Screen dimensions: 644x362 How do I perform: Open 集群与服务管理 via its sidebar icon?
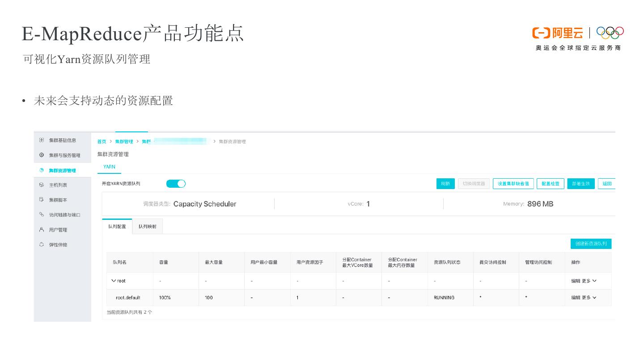pyautogui.click(x=42, y=155)
